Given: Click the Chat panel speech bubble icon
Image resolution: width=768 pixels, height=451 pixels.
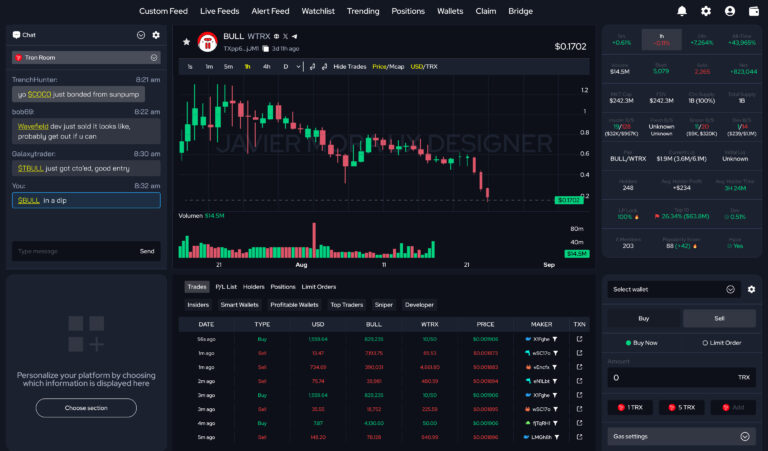Looking at the screenshot, I should [x=16, y=35].
